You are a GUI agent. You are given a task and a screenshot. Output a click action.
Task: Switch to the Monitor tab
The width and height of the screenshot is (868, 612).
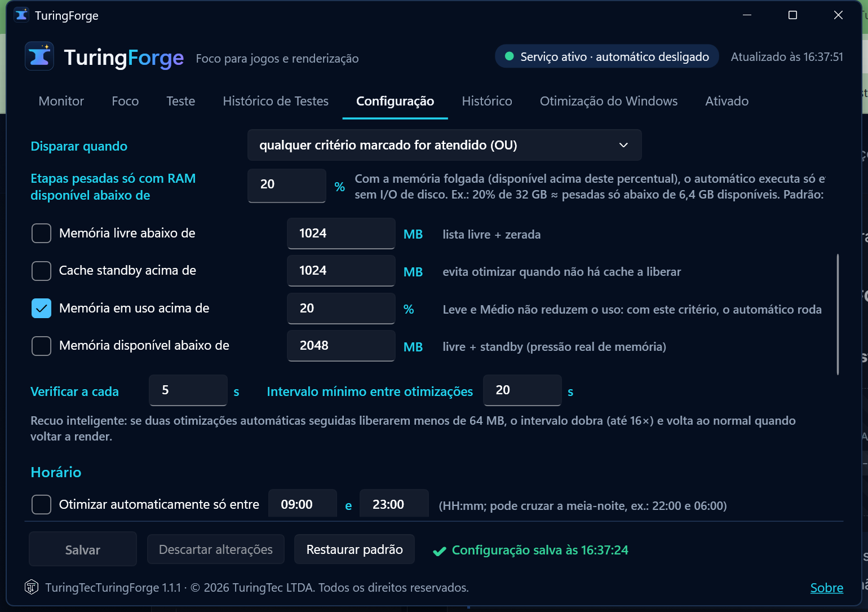point(61,101)
